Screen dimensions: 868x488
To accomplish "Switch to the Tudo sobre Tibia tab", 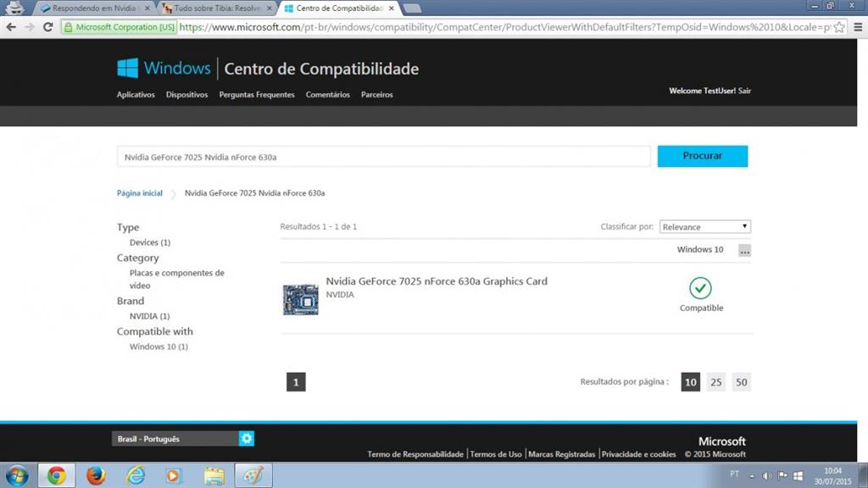I will click(x=217, y=8).
